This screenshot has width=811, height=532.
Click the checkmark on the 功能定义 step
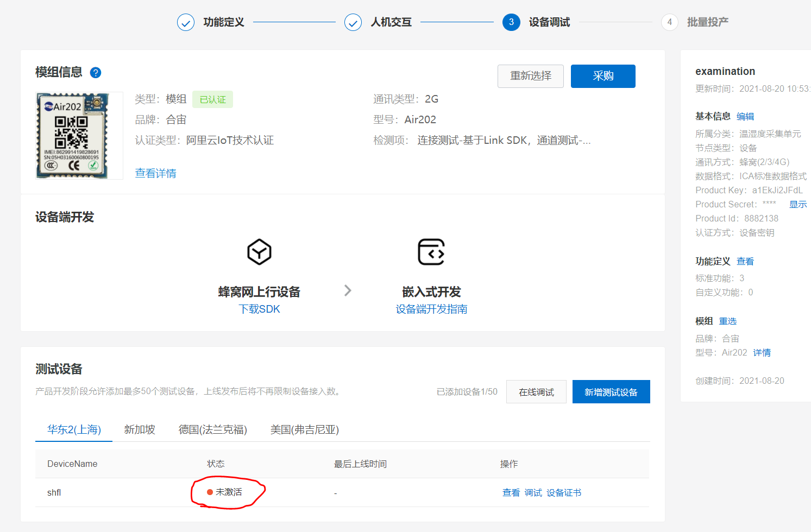coord(185,22)
